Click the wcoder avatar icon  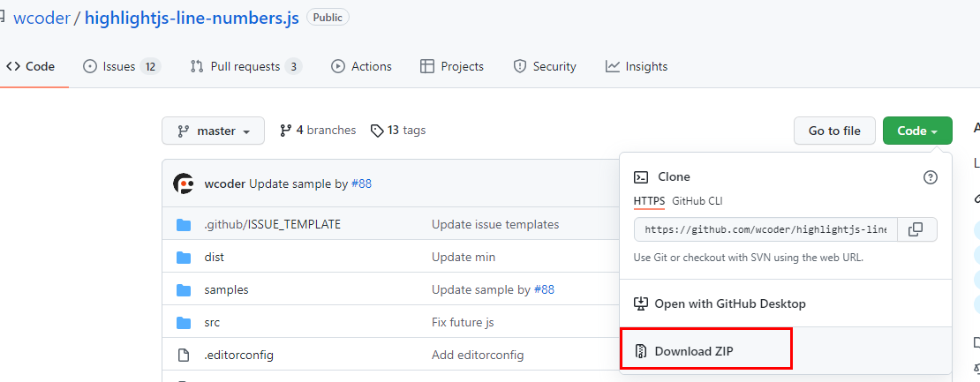[x=183, y=184]
